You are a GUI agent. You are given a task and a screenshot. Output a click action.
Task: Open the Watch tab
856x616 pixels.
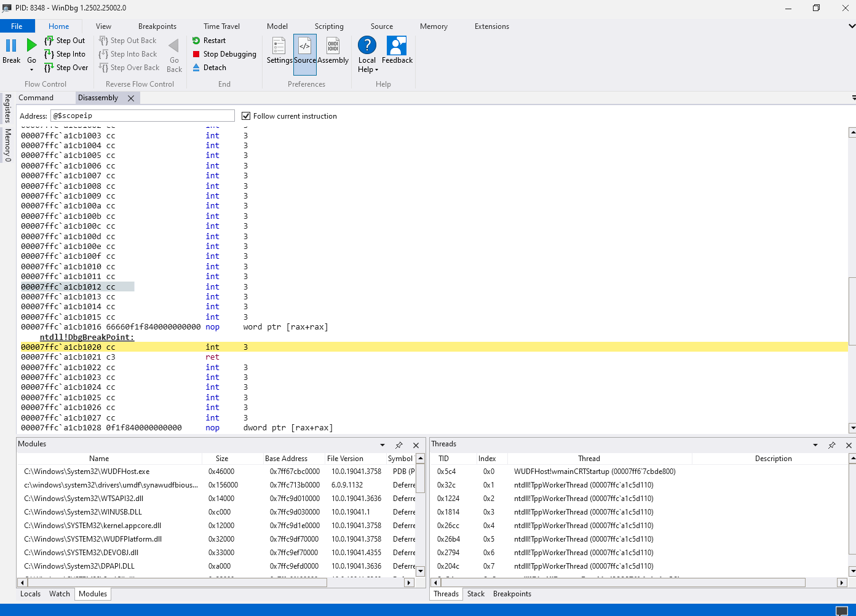click(60, 594)
